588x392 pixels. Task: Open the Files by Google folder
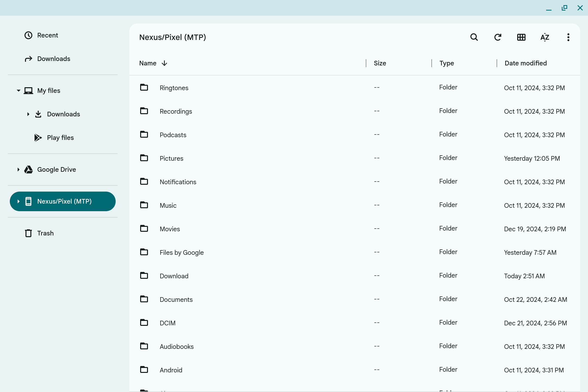tap(182, 253)
